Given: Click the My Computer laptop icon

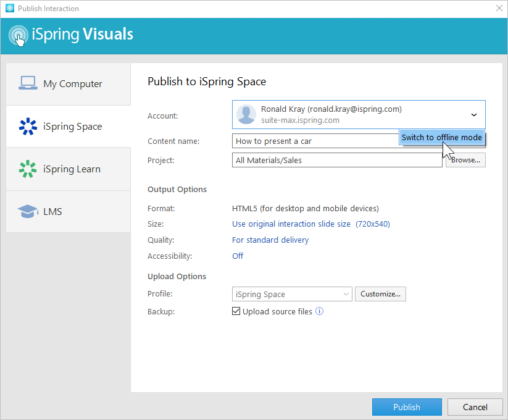Looking at the screenshot, I should coord(28,83).
